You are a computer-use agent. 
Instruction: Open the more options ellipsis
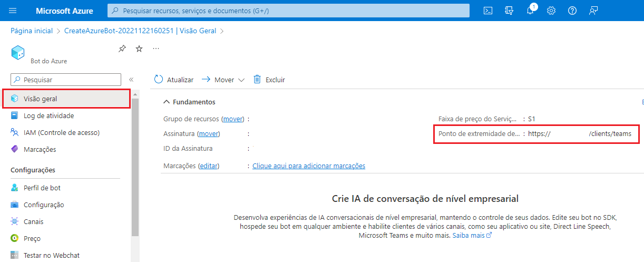(156, 48)
